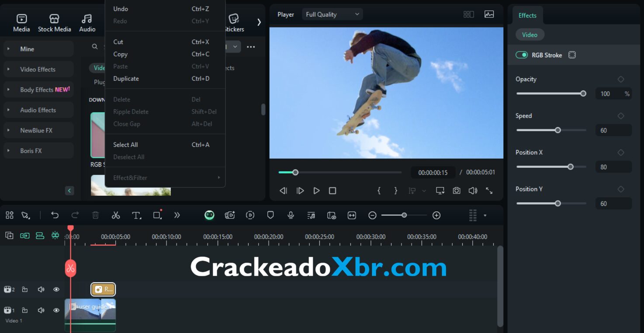Select the user guide clip on the timeline

coord(90,310)
